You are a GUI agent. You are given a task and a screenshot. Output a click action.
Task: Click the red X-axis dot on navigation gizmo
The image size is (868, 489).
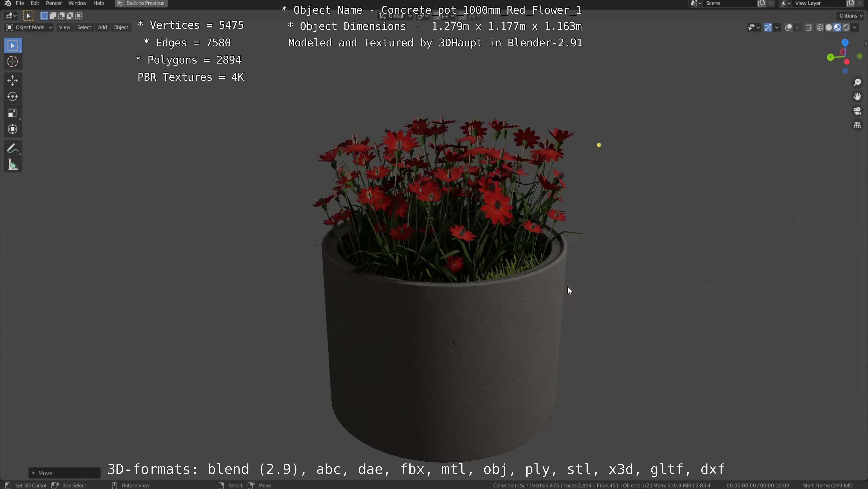847,62
